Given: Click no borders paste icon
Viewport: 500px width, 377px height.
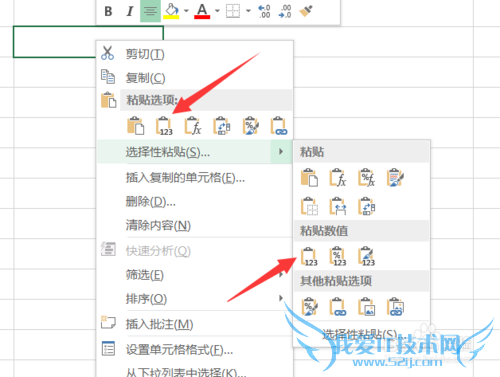Looking at the screenshot, I should coord(309,206).
